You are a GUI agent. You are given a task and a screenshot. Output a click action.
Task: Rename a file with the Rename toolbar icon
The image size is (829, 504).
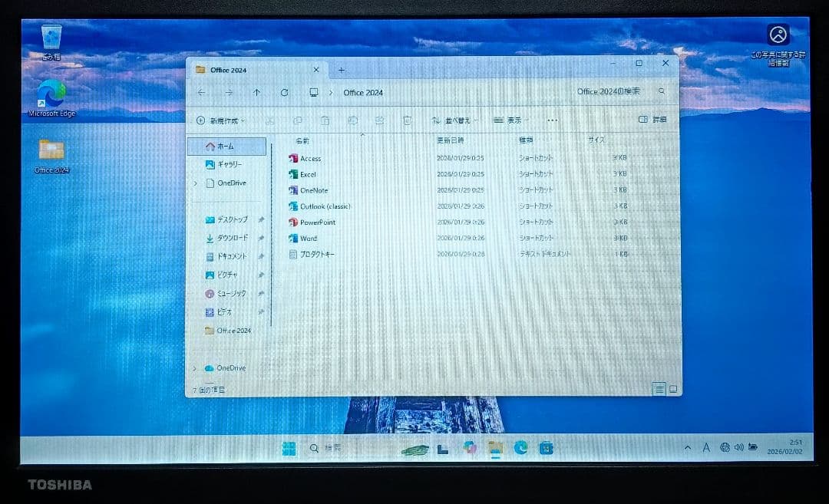tap(352, 120)
